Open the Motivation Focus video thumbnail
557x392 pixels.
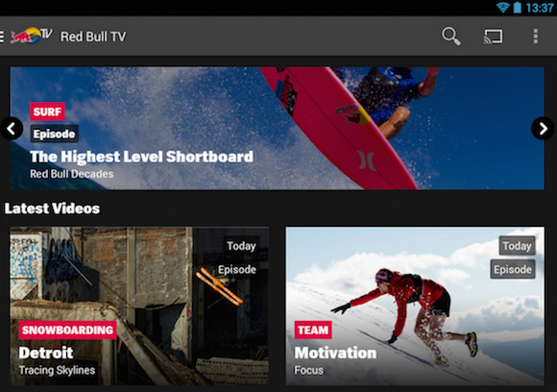pyautogui.click(x=415, y=306)
